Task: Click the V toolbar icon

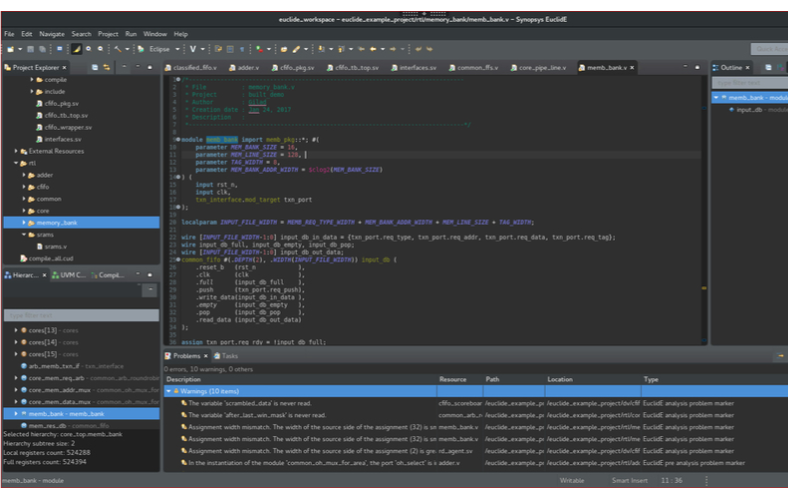Action: pyautogui.click(x=193, y=49)
